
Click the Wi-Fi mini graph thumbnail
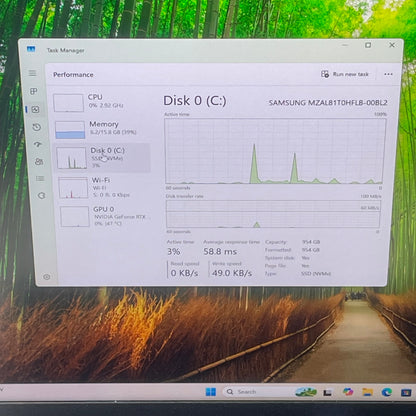[x=73, y=188]
